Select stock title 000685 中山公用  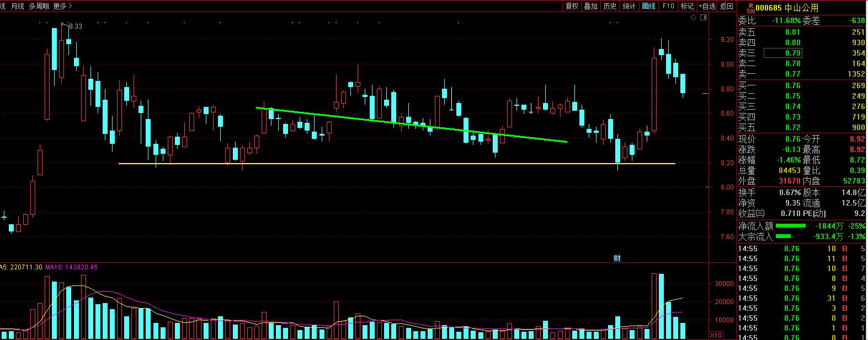pos(787,8)
